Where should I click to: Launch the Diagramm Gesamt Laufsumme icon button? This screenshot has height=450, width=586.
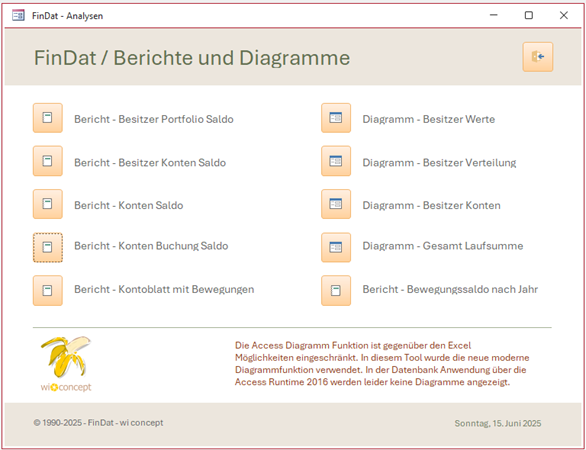pos(336,247)
